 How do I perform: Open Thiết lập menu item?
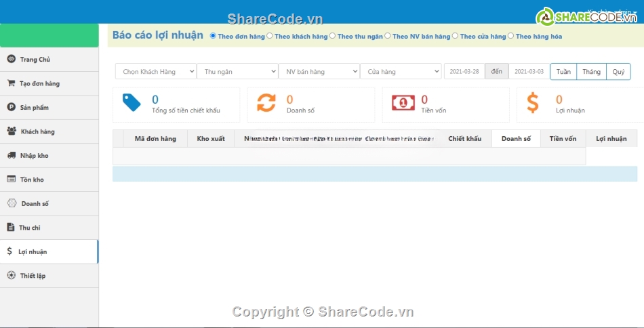point(49,275)
